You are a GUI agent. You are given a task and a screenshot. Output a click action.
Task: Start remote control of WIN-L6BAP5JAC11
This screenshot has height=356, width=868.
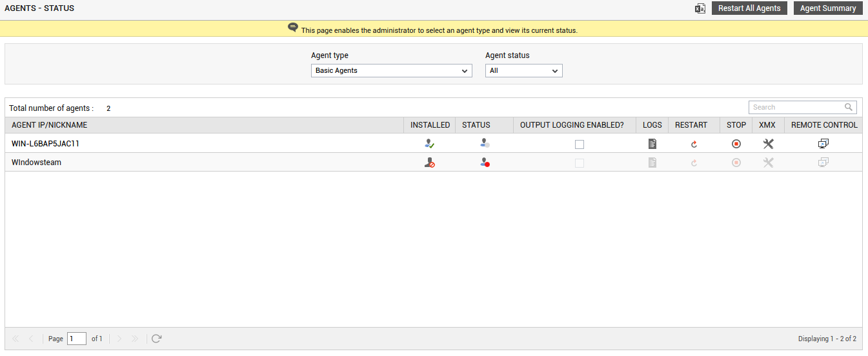coord(823,143)
